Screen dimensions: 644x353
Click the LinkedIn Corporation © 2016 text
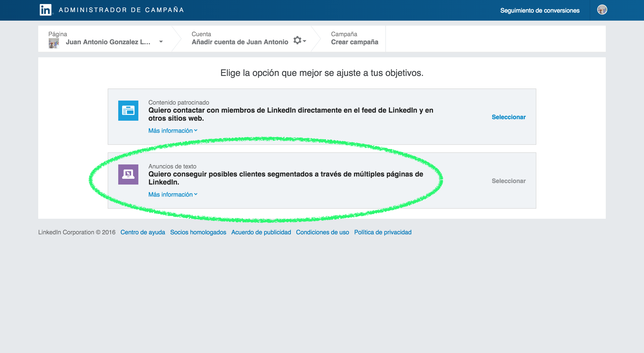(x=77, y=232)
